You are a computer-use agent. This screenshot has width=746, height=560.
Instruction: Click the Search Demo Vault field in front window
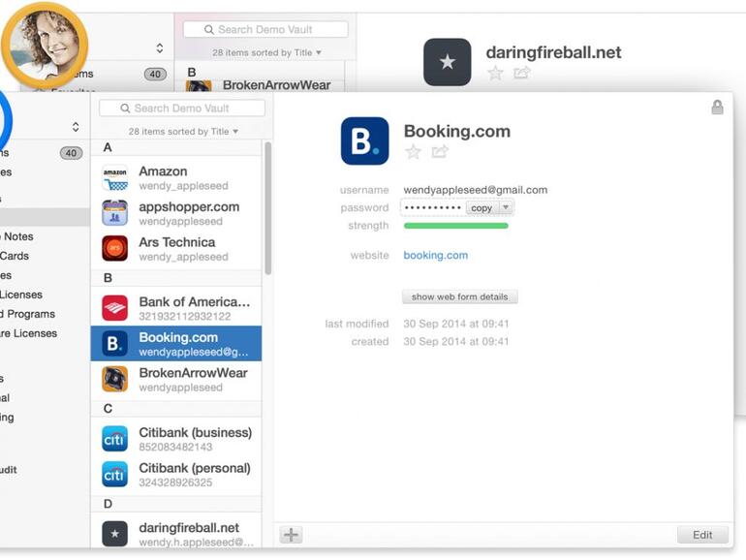[182, 108]
